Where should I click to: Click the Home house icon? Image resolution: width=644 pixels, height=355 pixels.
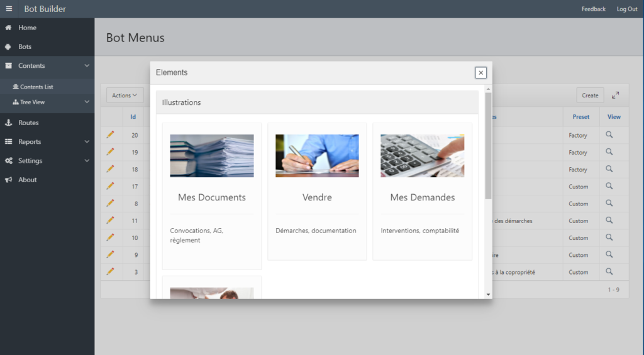(x=8, y=28)
